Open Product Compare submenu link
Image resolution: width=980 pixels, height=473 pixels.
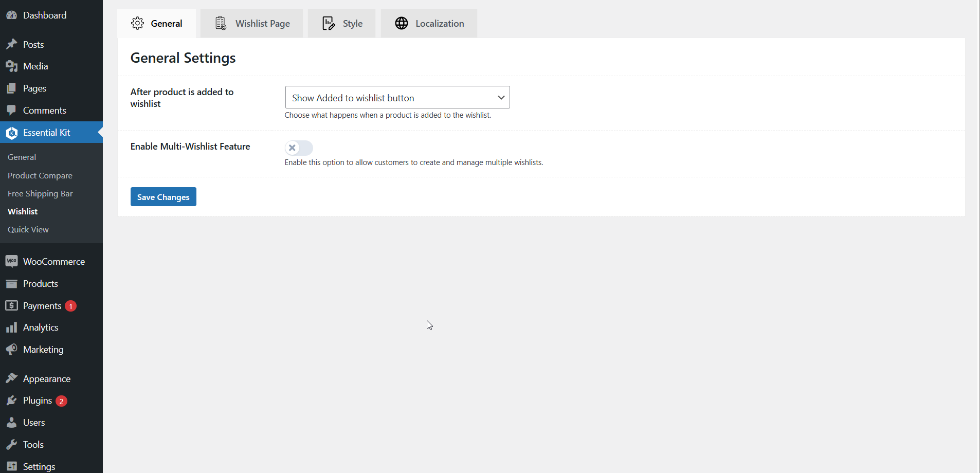coord(40,176)
